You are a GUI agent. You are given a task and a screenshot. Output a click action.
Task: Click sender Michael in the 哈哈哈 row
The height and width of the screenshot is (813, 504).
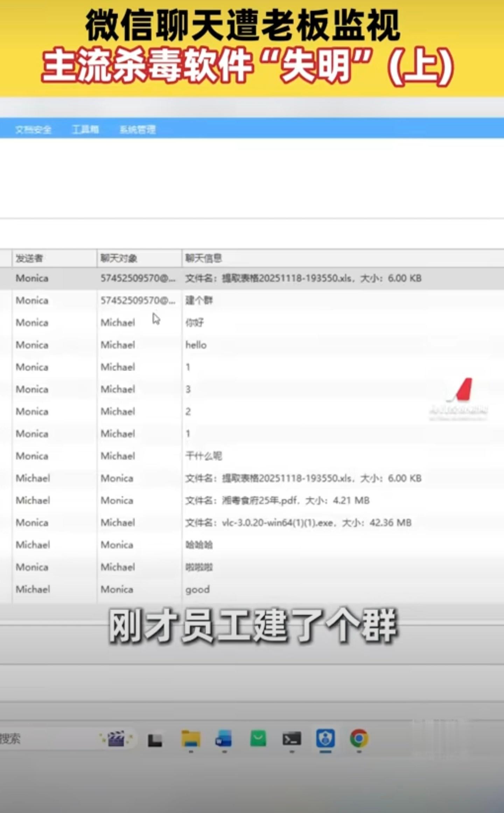33,545
